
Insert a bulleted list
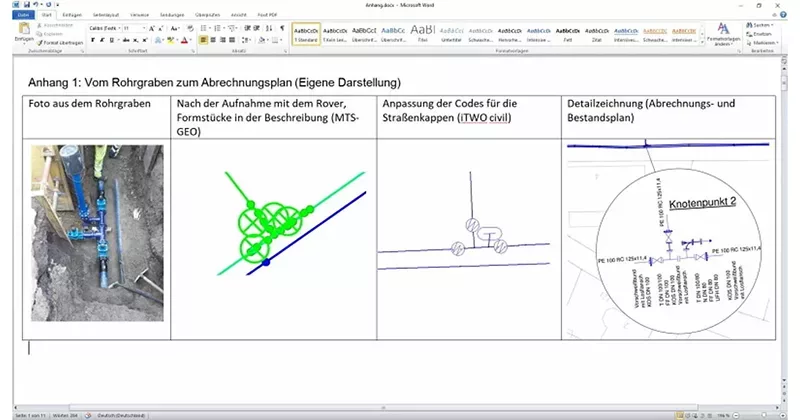[204, 29]
